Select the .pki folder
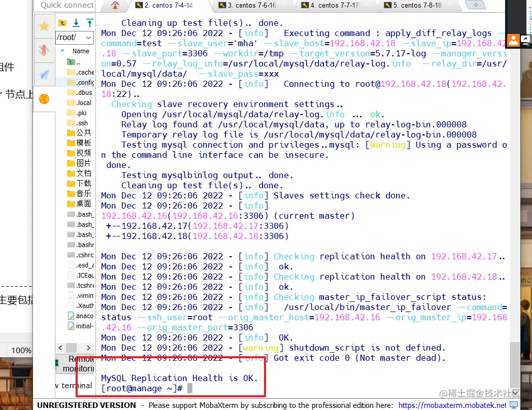532x410 pixels. 77,113
